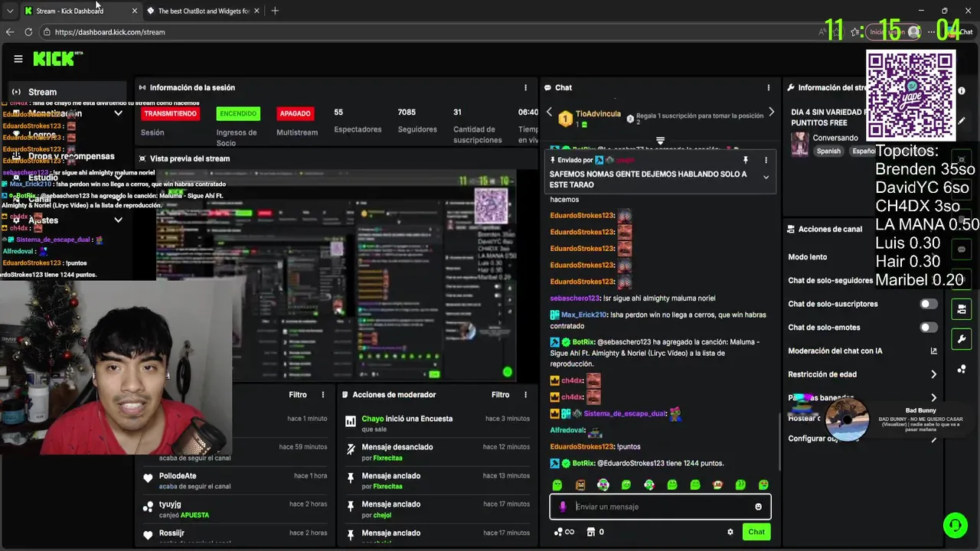Click the points icon beside tyuyjg
Screen dimensions: 980x551
coord(148,507)
